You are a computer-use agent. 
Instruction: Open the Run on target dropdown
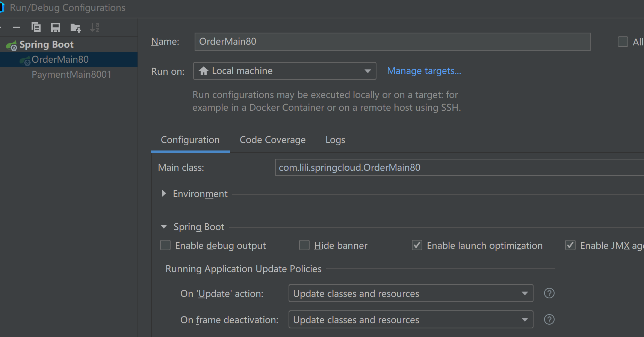coord(284,71)
